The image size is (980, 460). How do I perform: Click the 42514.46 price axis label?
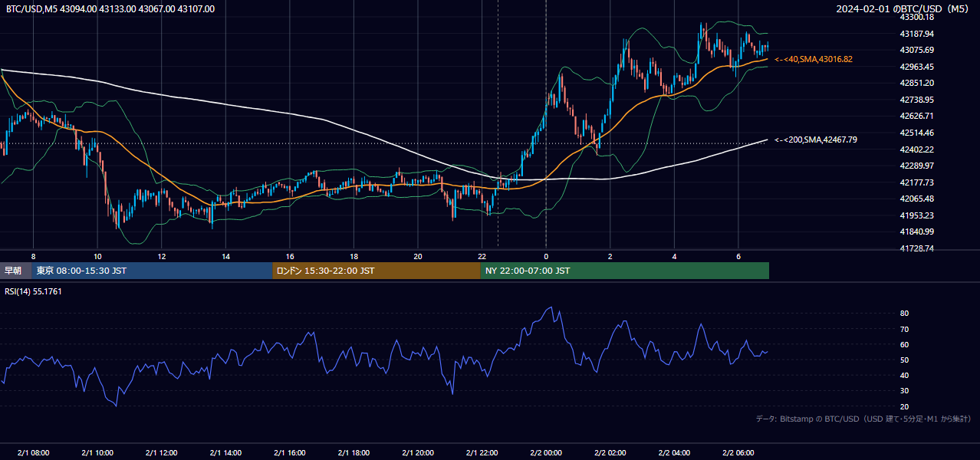pos(917,133)
